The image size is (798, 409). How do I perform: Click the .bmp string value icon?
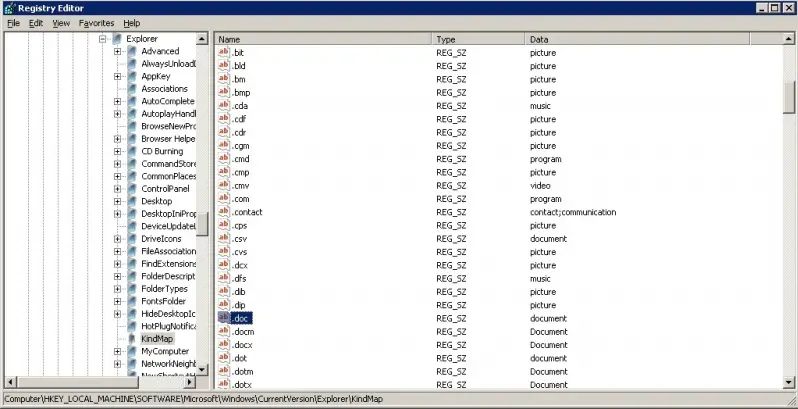[x=223, y=92]
